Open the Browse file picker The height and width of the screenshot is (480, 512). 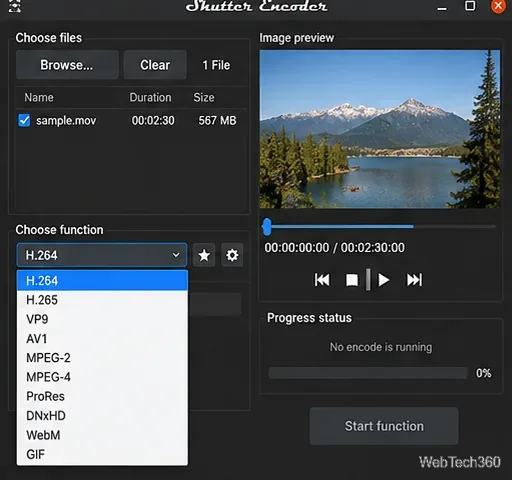pyautogui.click(x=67, y=65)
